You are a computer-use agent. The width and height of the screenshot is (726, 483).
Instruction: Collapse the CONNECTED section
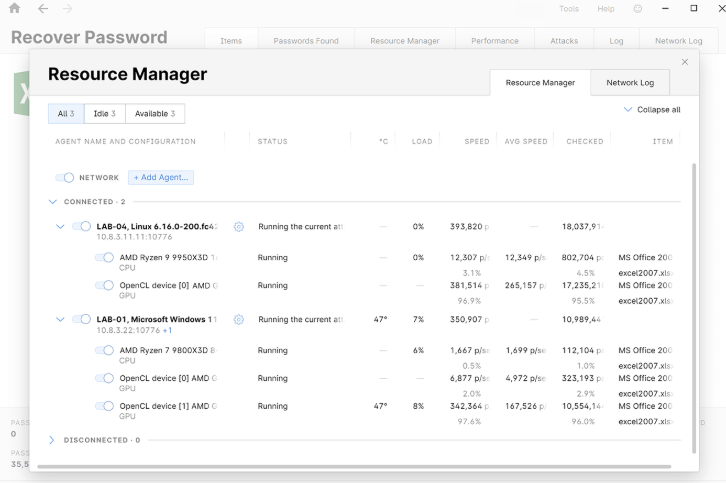point(53,202)
